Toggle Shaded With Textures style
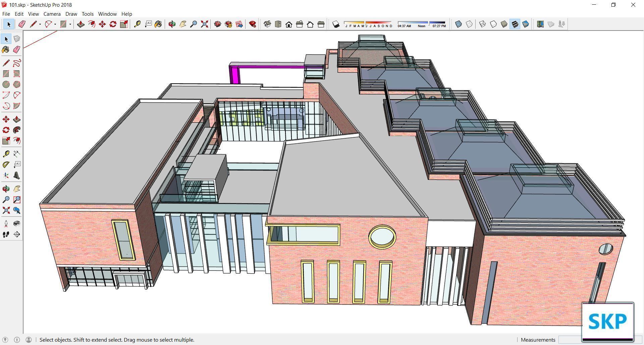 tap(515, 24)
